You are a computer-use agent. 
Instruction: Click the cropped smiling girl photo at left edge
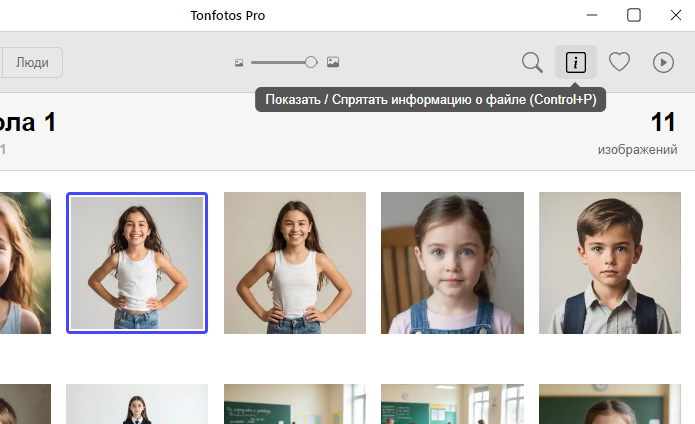click(25, 262)
